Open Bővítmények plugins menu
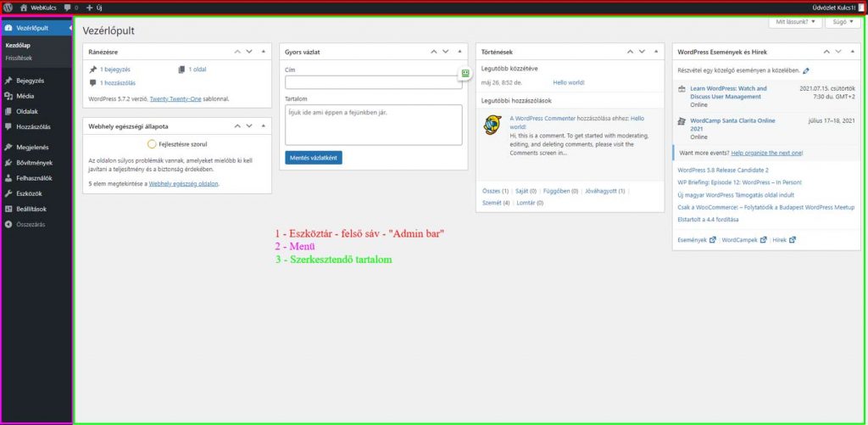The height and width of the screenshot is (425, 868). (x=36, y=163)
